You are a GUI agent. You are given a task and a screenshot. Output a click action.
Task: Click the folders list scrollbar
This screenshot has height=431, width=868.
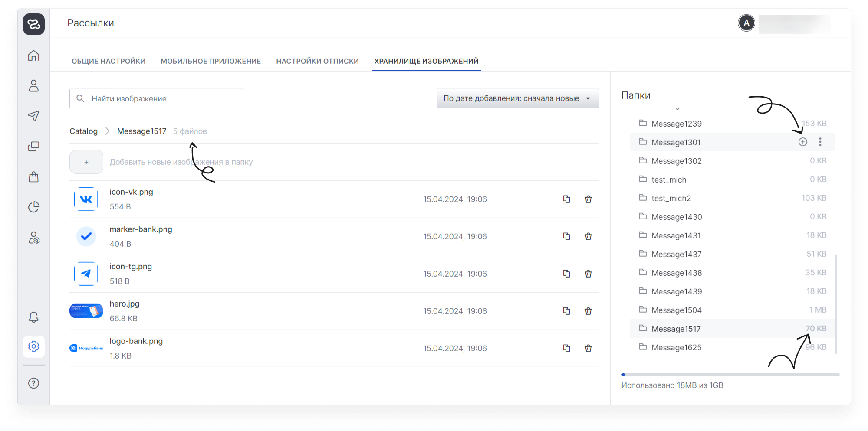click(836, 304)
